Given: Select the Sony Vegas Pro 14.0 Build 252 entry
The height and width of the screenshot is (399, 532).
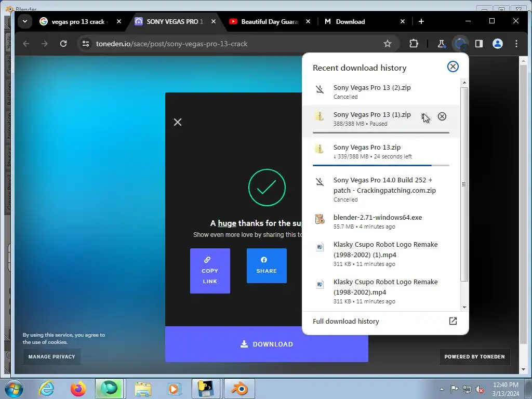Looking at the screenshot, I should click(x=381, y=189).
